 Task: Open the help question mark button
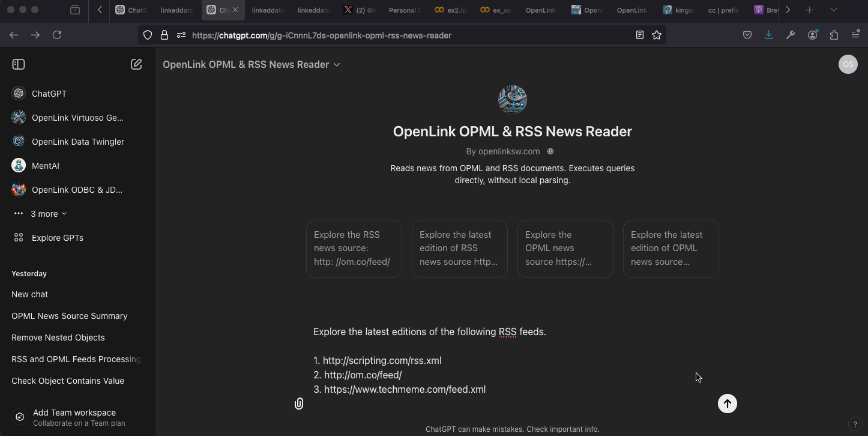pyautogui.click(x=855, y=424)
